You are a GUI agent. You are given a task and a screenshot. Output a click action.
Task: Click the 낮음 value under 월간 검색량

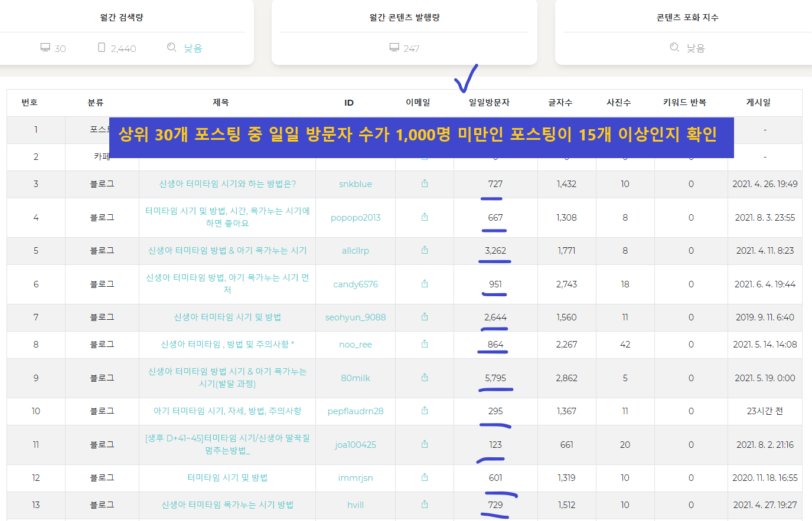point(193,48)
